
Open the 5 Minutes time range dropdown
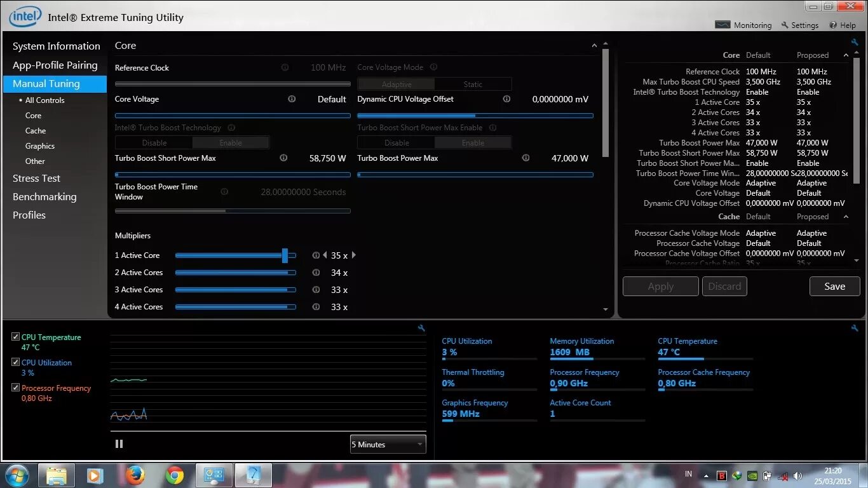click(388, 444)
